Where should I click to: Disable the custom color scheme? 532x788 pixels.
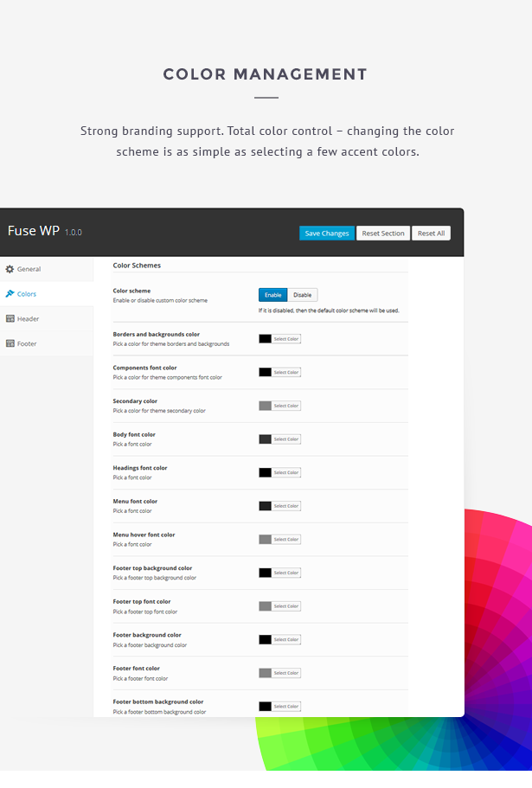coord(302,294)
